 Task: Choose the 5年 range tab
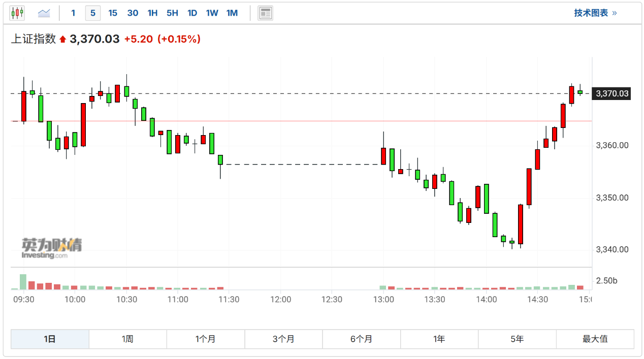[517, 339]
